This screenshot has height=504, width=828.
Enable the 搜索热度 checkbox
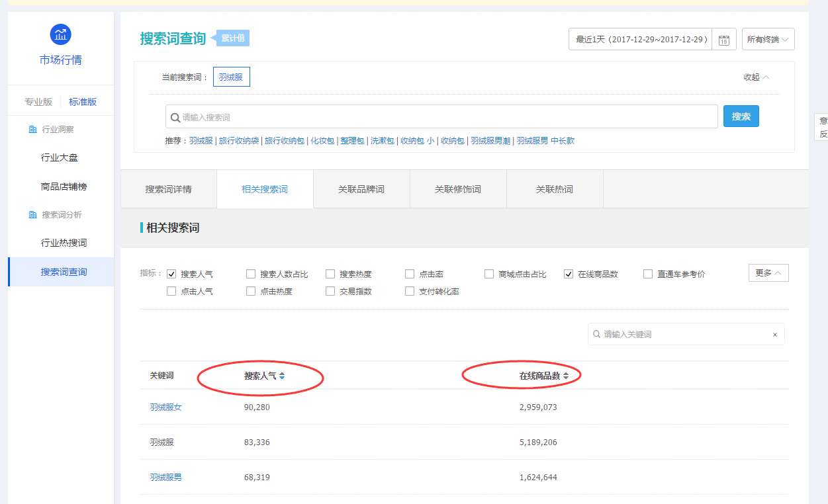(330, 274)
